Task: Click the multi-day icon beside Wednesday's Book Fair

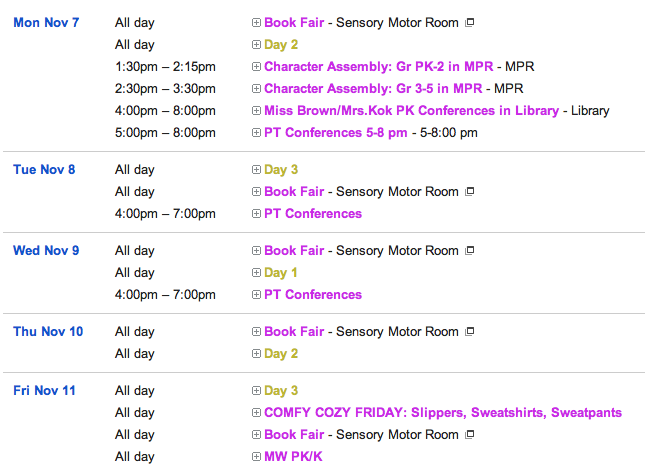Action: [x=469, y=250]
